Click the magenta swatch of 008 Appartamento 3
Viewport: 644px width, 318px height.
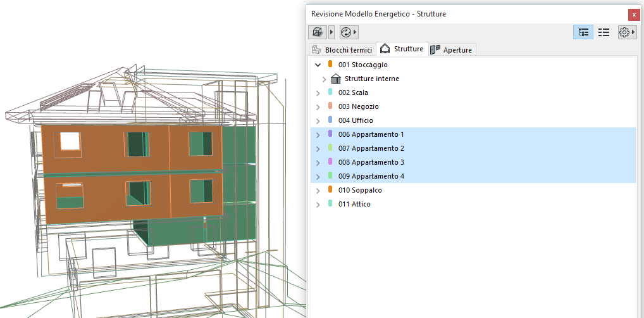coord(330,162)
